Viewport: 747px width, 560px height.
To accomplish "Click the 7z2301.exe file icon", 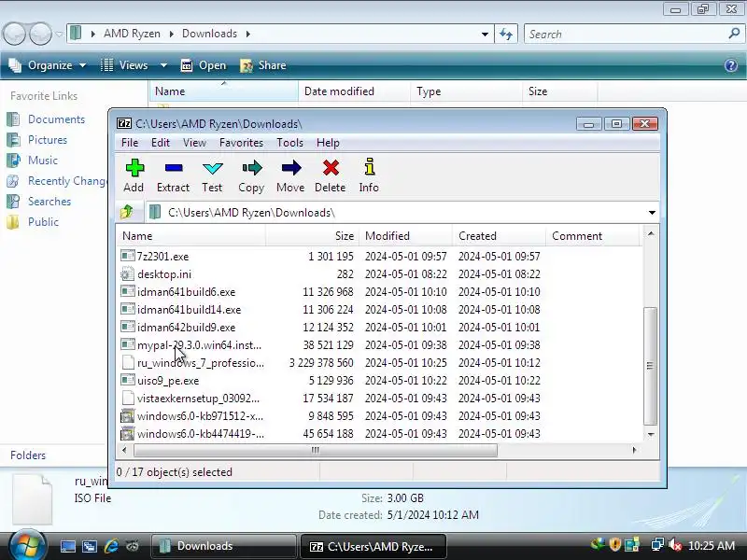I will [x=128, y=256].
